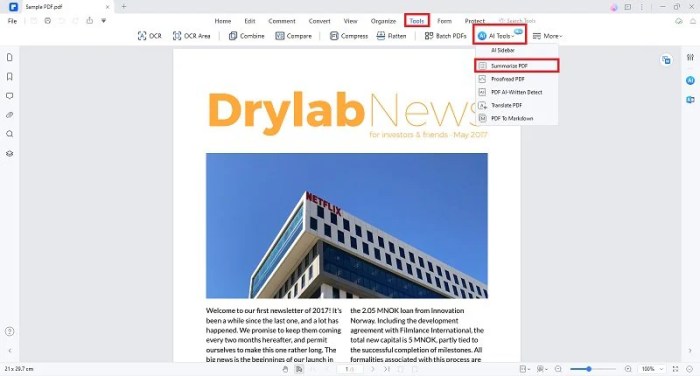
Task: Select the hand tool in status bar
Action: click(285, 369)
